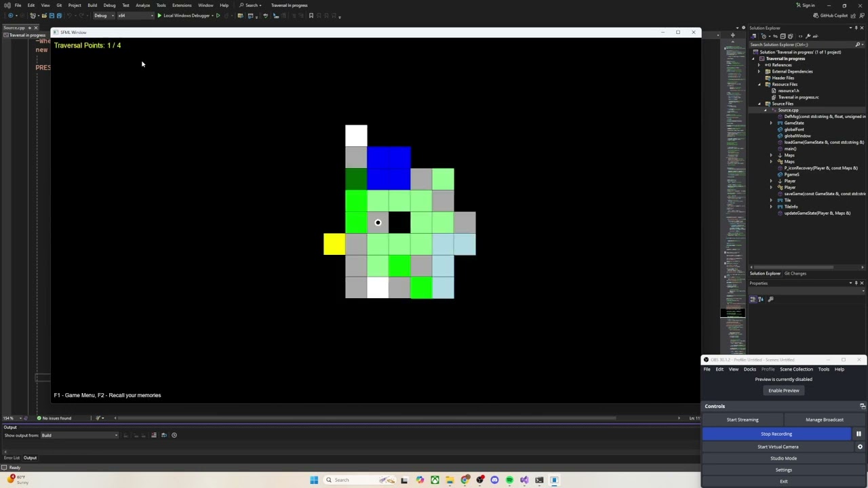
Task: Pause the OBS recording
Action: [859, 434]
